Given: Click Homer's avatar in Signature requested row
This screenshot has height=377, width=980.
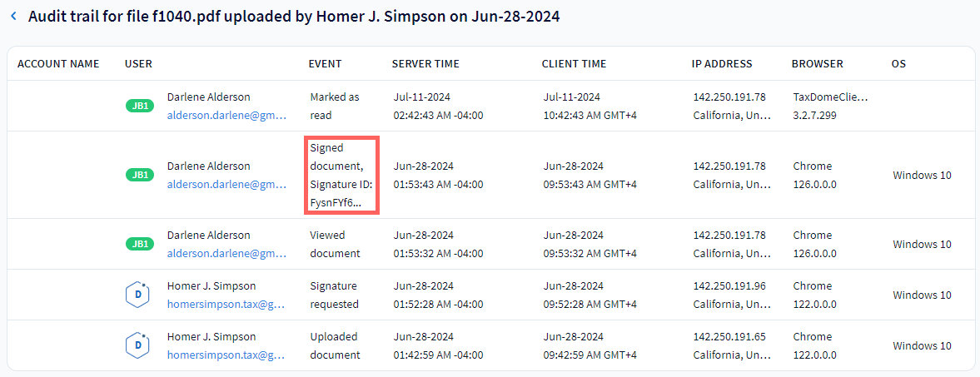Looking at the screenshot, I should pos(137,295).
